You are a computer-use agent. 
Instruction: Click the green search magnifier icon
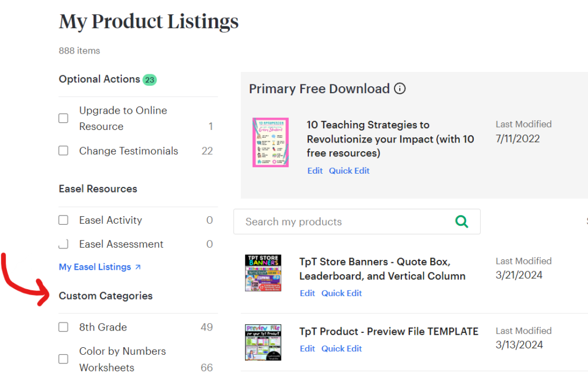coord(461,221)
